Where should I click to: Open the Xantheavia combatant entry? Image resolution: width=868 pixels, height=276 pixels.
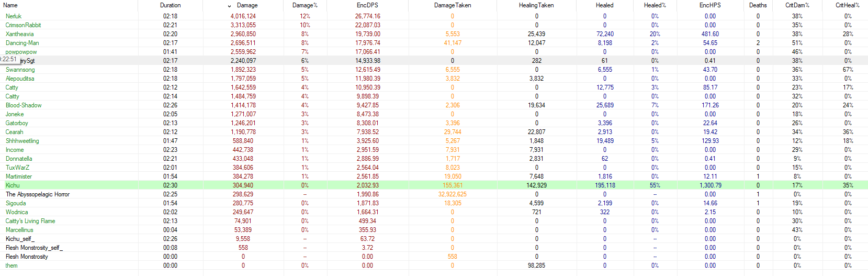tap(19, 34)
